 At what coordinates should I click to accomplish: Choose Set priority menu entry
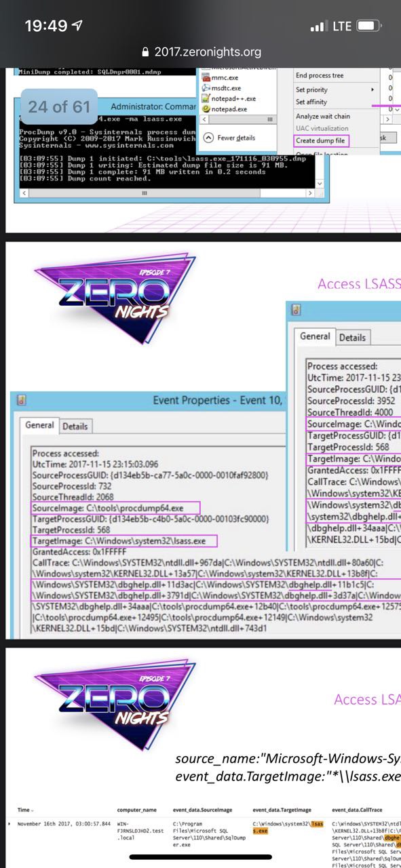[x=311, y=90]
